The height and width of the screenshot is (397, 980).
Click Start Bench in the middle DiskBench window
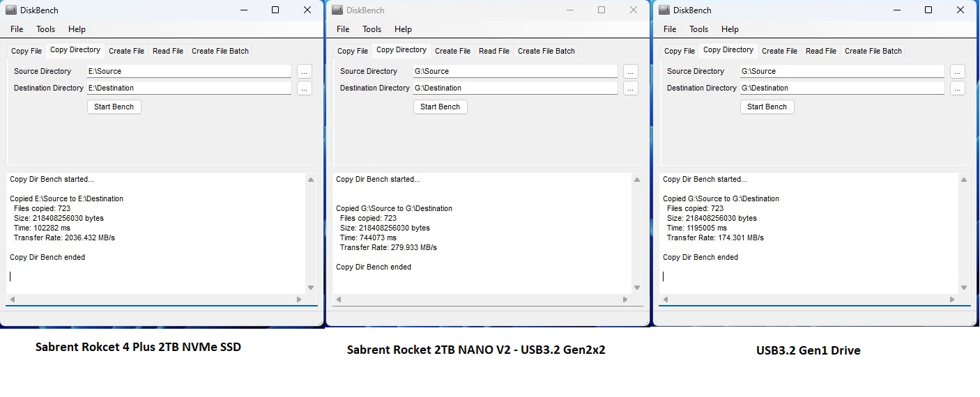pyautogui.click(x=441, y=107)
